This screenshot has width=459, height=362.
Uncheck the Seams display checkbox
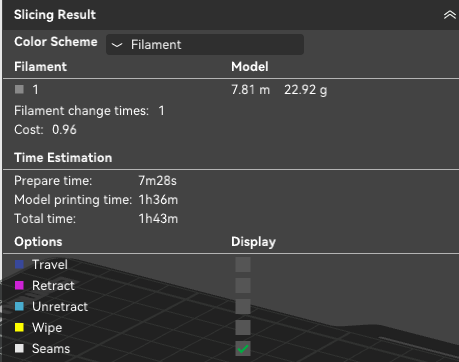243,349
